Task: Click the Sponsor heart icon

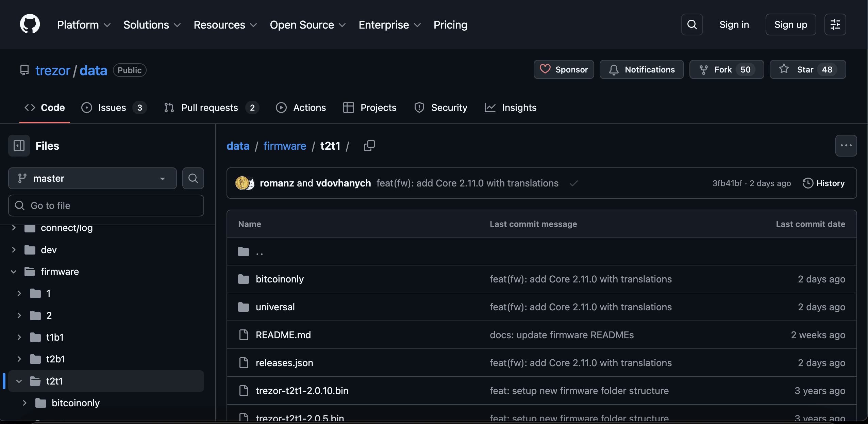Action: click(546, 69)
